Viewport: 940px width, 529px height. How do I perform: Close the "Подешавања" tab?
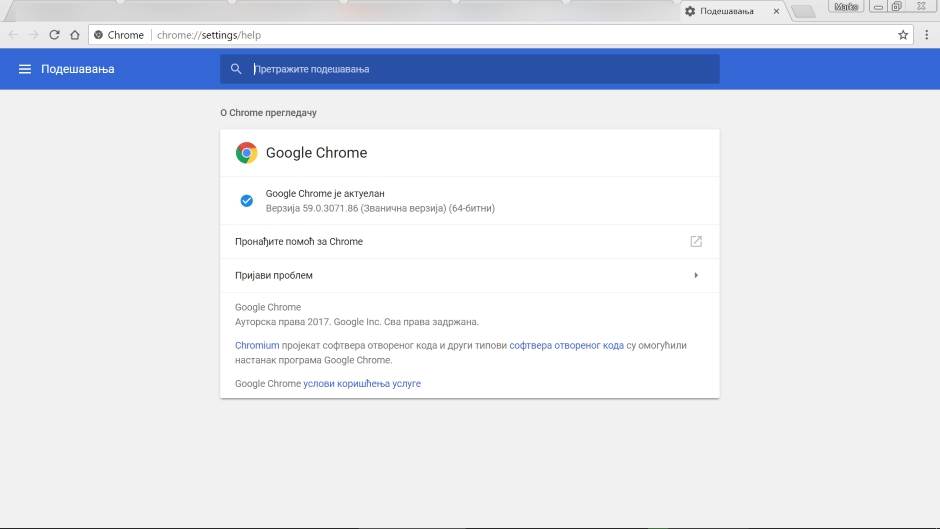(776, 11)
